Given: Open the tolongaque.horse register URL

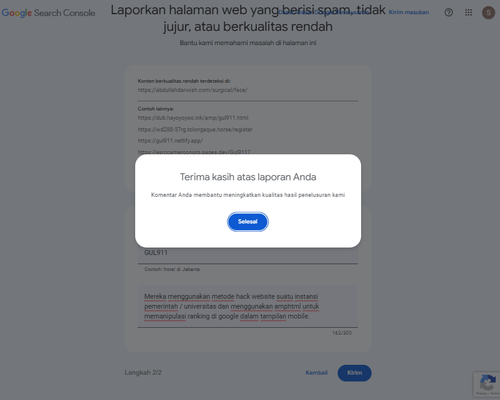Looking at the screenshot, I should coord(195,129).
